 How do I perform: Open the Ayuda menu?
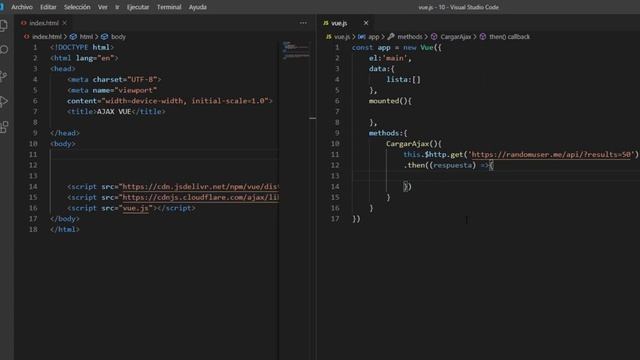pos(198,7)
